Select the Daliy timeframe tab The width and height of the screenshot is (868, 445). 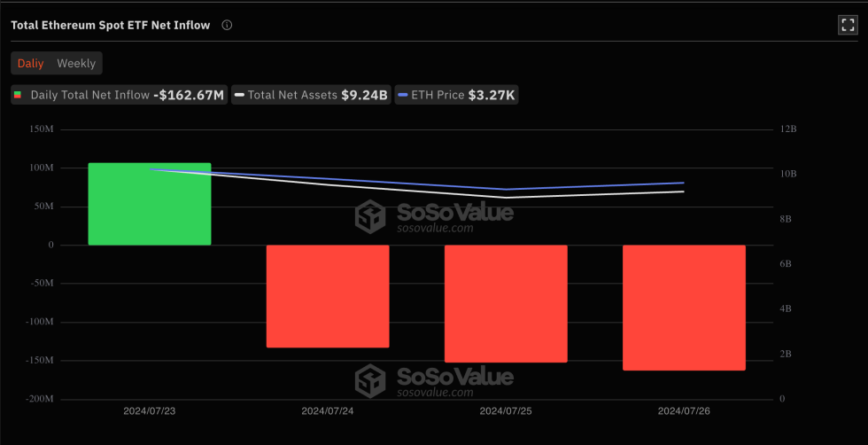(31, 63)
